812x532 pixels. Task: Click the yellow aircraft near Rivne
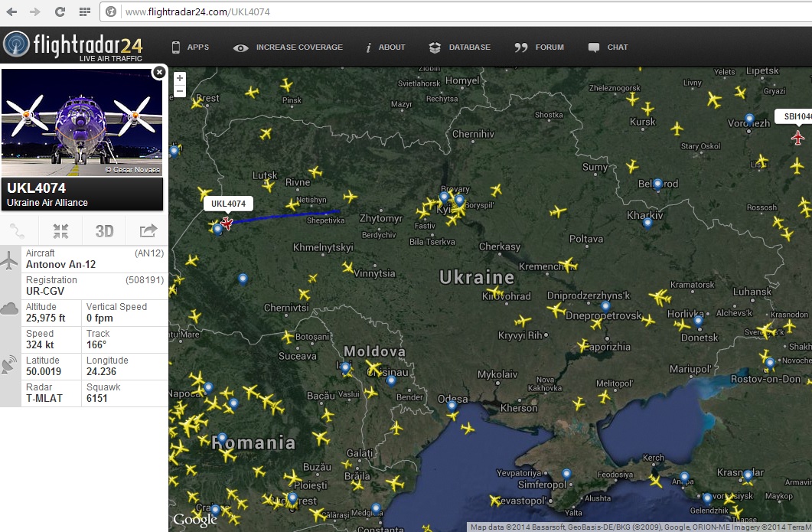(x=315, y=171)
